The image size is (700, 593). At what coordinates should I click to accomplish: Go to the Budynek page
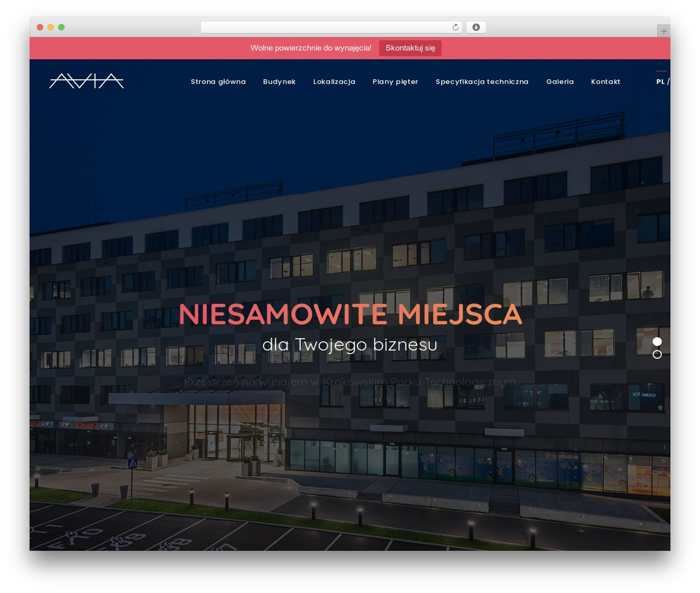pos(279,82)
